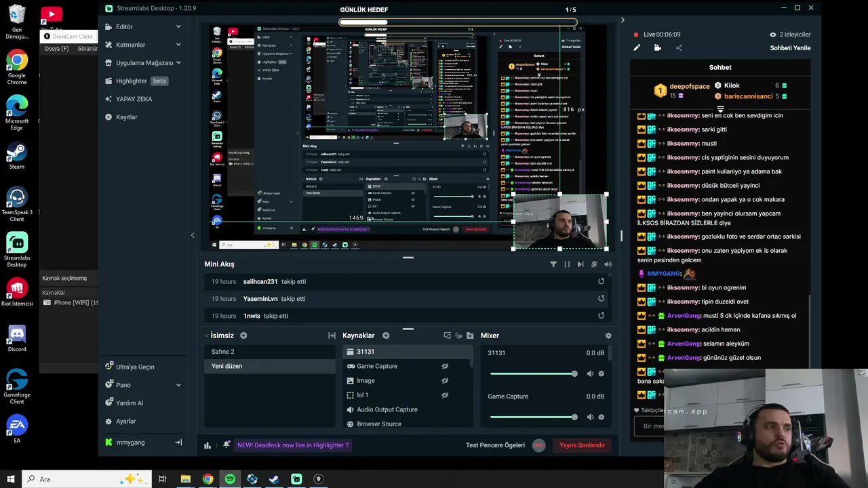
Task: Open Ayarlar settings in the sidebar
Action: (125, 422)
